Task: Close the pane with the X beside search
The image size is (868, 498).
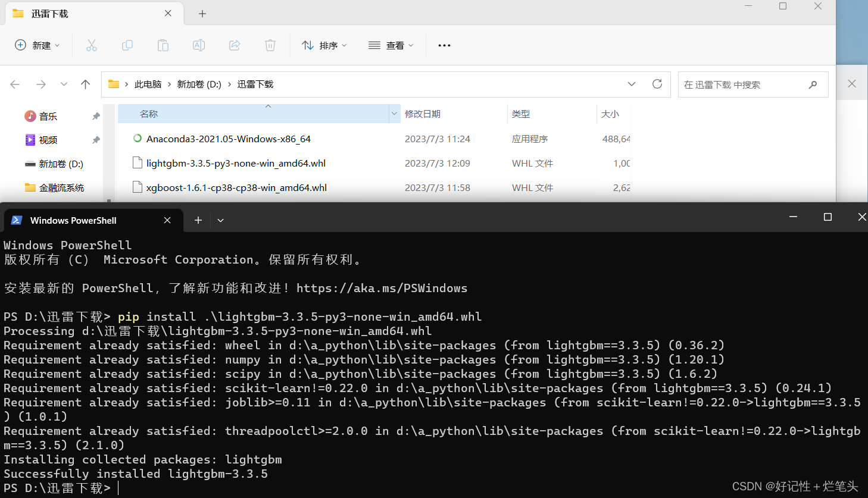Action: pyautogui.click(x=852, y=83)
